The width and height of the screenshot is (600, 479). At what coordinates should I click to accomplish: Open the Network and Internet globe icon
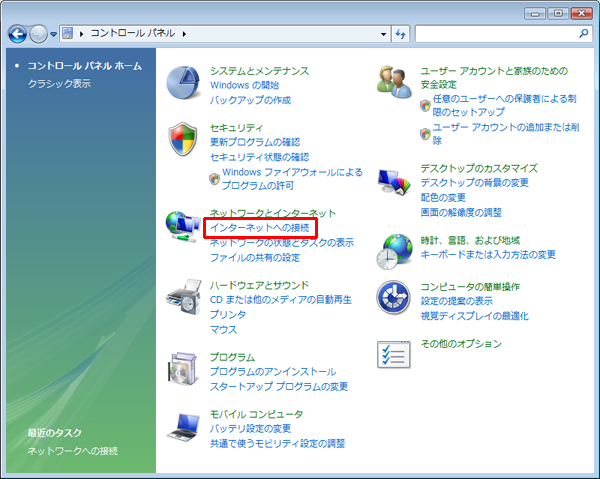pos(183,226)
